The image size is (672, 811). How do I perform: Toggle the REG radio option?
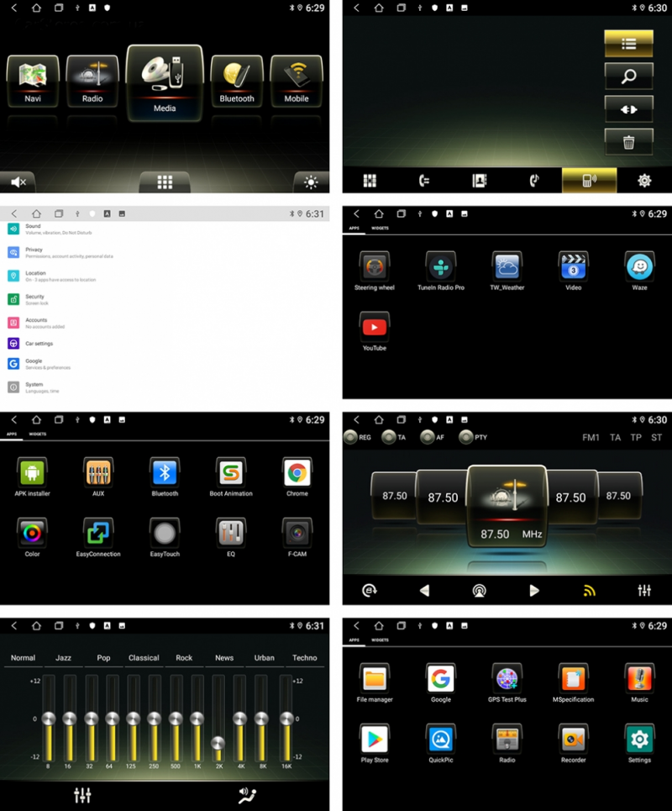click(x=351, y=437)
